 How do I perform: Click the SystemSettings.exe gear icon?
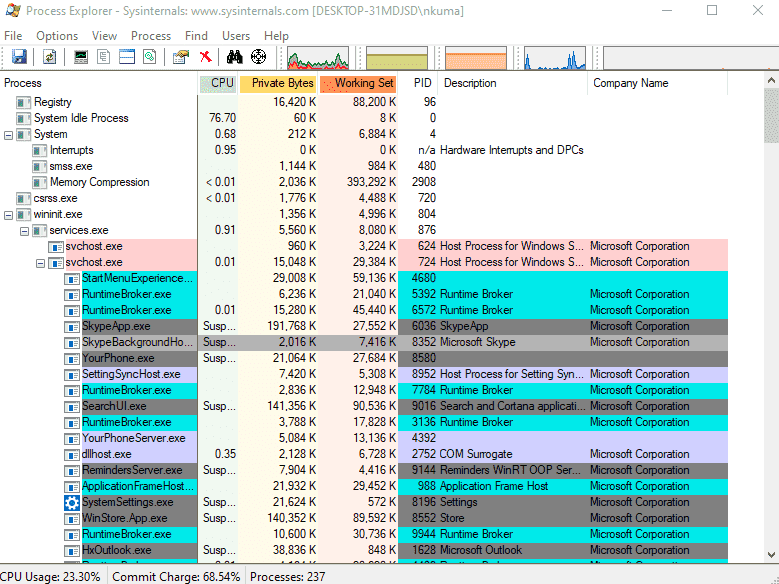tap(72, 502)
